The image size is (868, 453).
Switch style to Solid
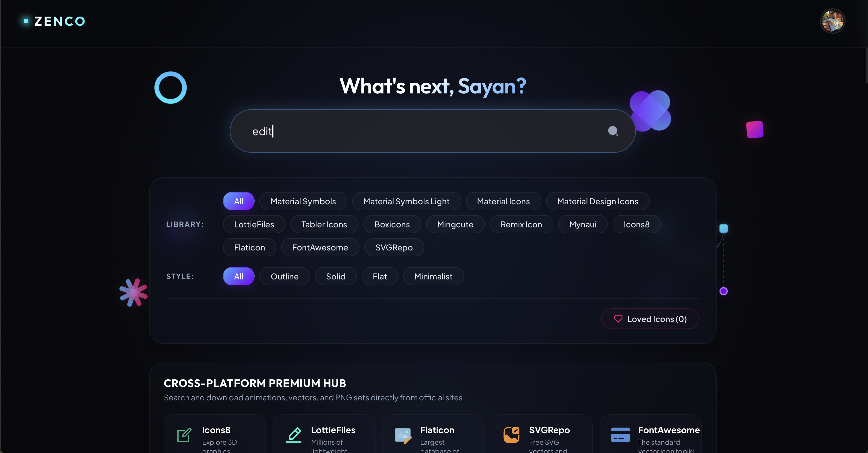(336, 276)
